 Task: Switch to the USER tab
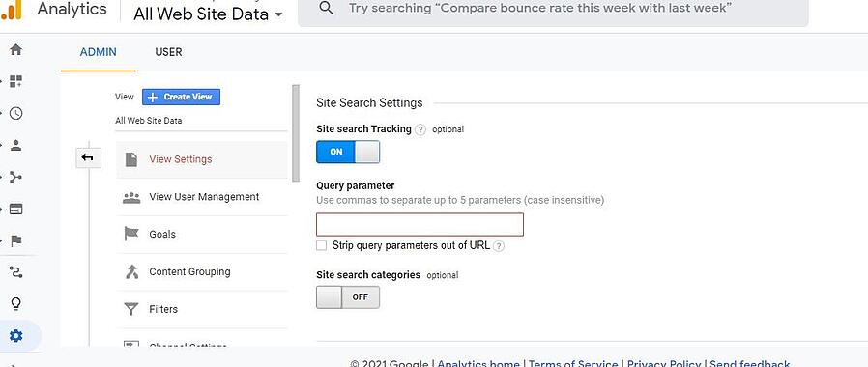click(x=168, y=52)
